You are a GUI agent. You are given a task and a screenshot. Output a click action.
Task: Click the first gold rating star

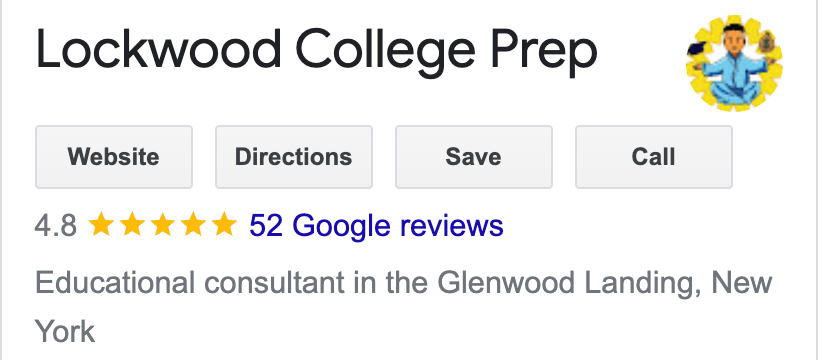pos(102,224)
